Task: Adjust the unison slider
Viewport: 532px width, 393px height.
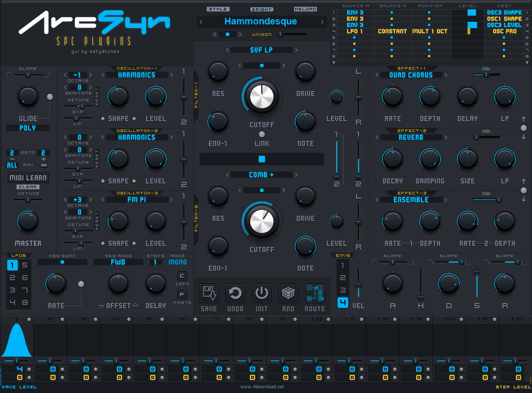Action: point(292,34)
